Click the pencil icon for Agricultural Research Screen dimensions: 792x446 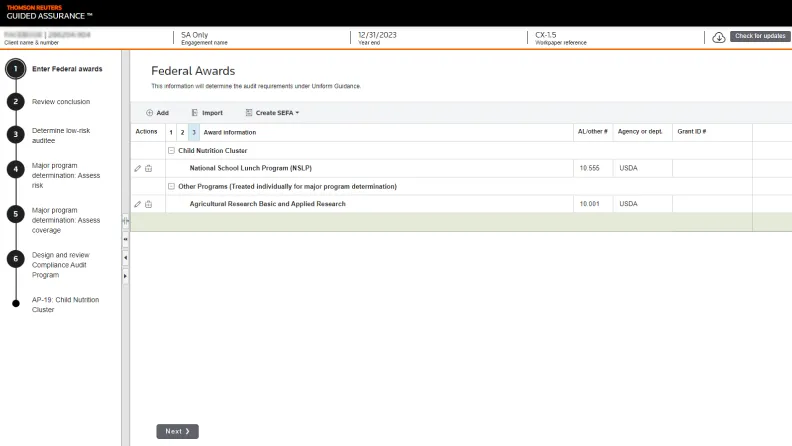138,204
